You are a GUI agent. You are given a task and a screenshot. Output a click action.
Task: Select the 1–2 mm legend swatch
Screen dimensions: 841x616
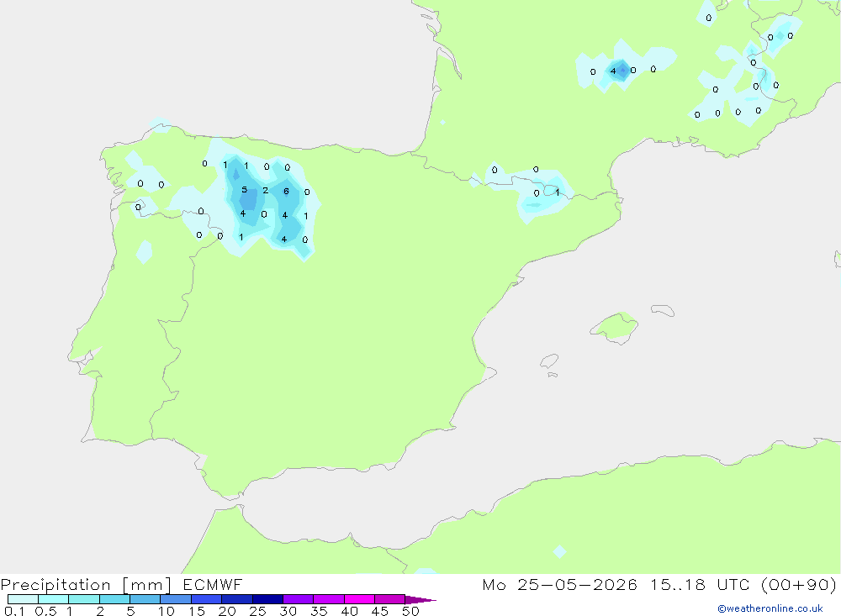(83, 599)
